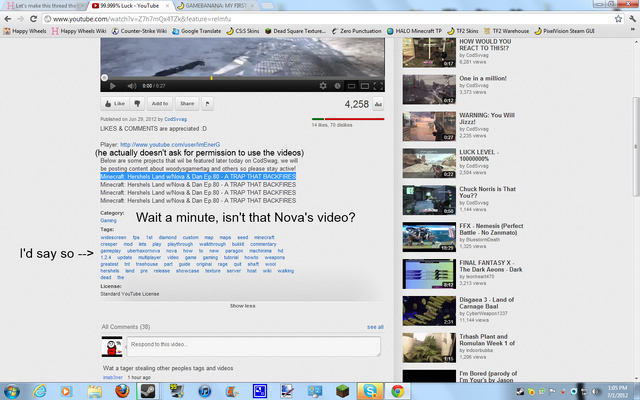
Task: Reload the page with the refresh icon
Action: click(x=33, y=19)
